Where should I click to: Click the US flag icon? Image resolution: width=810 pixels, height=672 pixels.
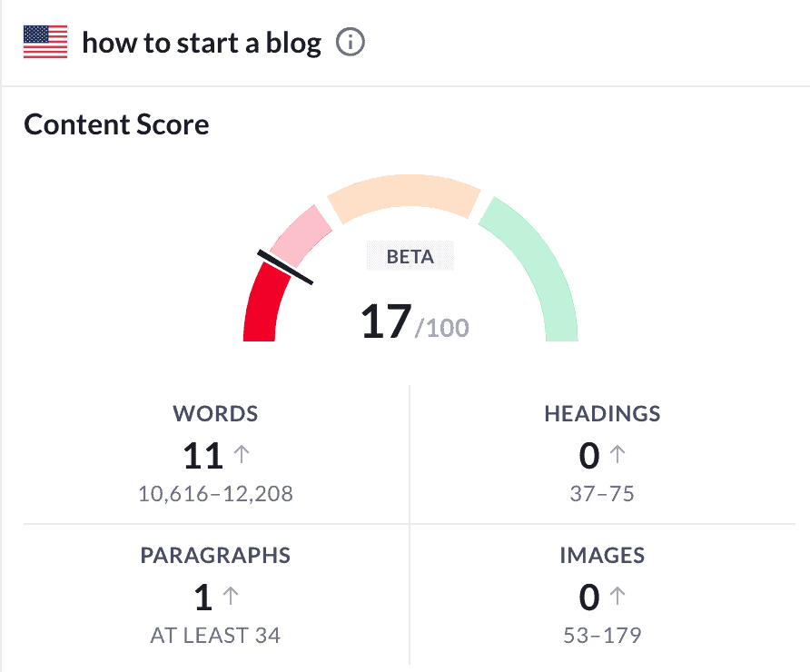(x=45, y=43)
